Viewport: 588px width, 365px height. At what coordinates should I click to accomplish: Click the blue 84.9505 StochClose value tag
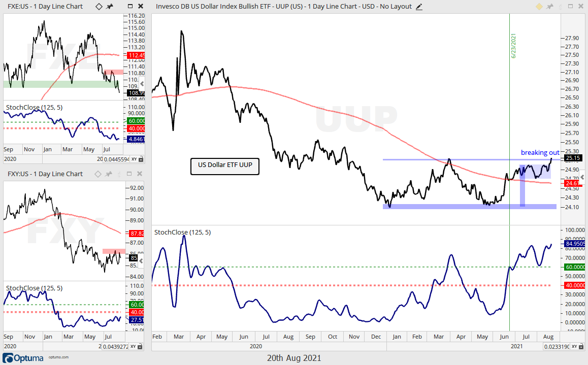pos(575,244)
